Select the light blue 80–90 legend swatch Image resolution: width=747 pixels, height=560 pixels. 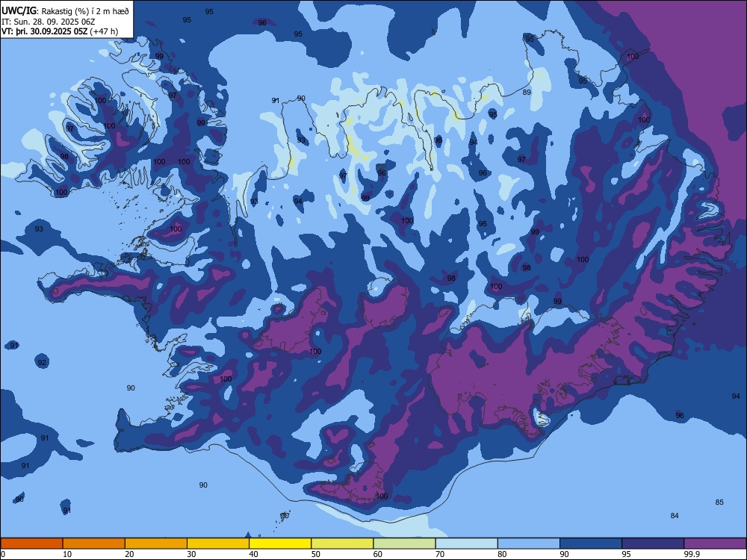coord(528,544)
